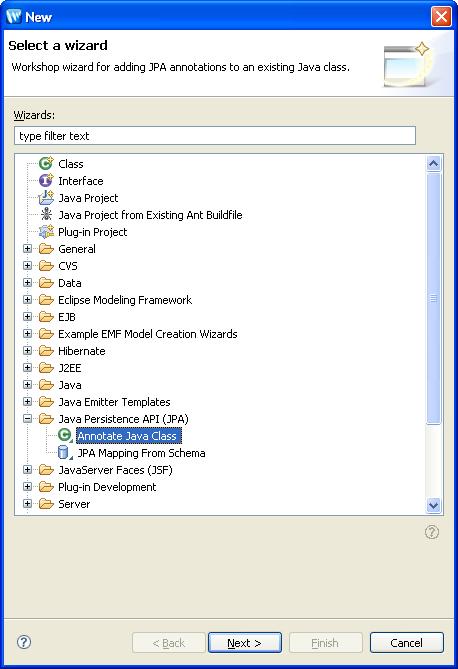This screenshot has width=458, height=669.
Task: Click the scrollbar down arrow
Action: click(433, 506)
